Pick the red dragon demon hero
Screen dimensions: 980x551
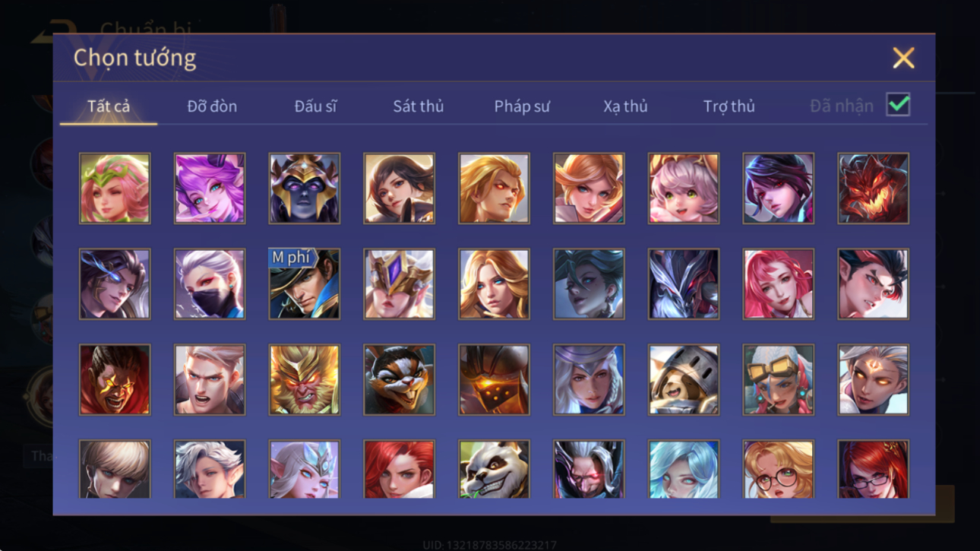coord(873,188)
